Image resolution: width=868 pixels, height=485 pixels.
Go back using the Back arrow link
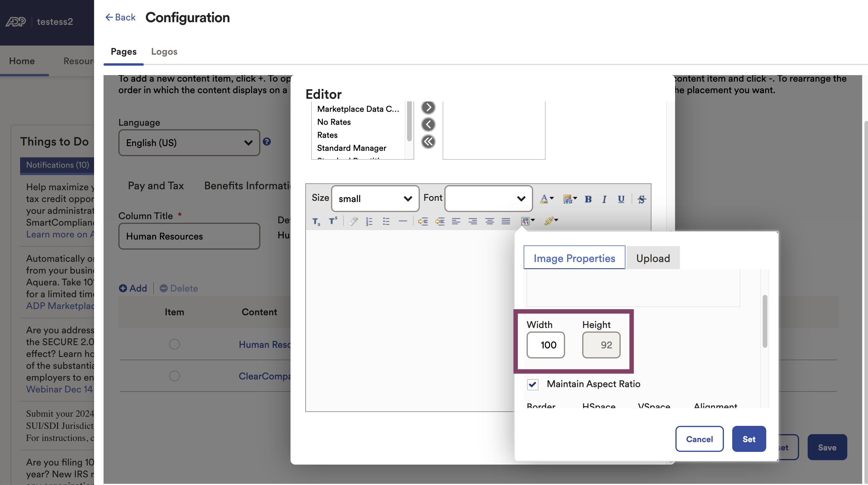pyautogui.click(x=120, y=17)
